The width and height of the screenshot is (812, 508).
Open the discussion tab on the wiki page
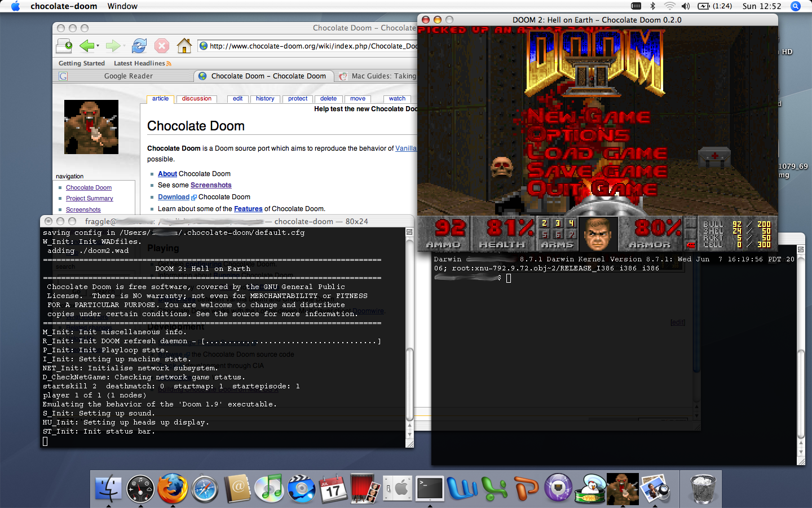196,99
